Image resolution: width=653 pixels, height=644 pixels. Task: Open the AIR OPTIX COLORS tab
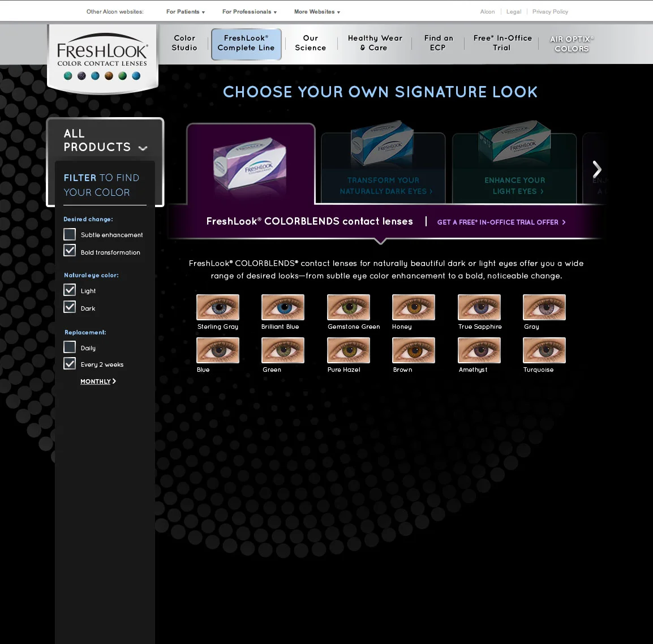[x=572, y=44]
